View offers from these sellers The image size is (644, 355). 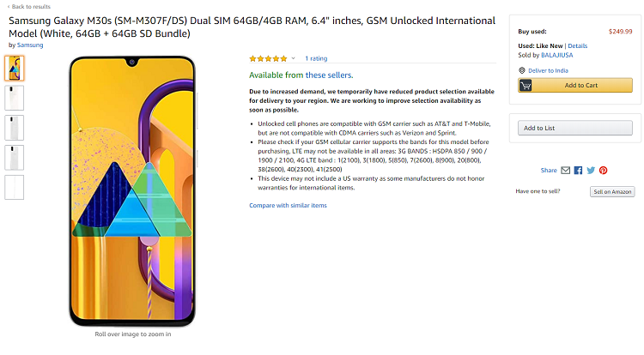(329, 75)
